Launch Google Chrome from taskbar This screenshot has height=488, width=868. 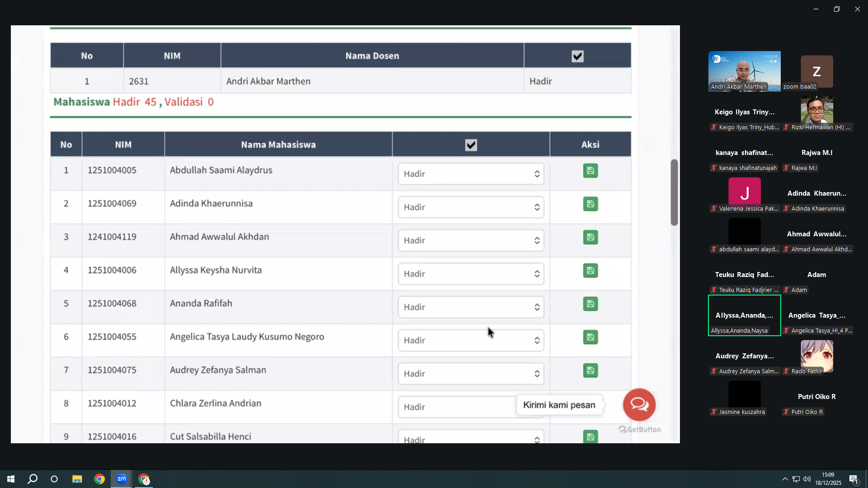coord(99,479)
